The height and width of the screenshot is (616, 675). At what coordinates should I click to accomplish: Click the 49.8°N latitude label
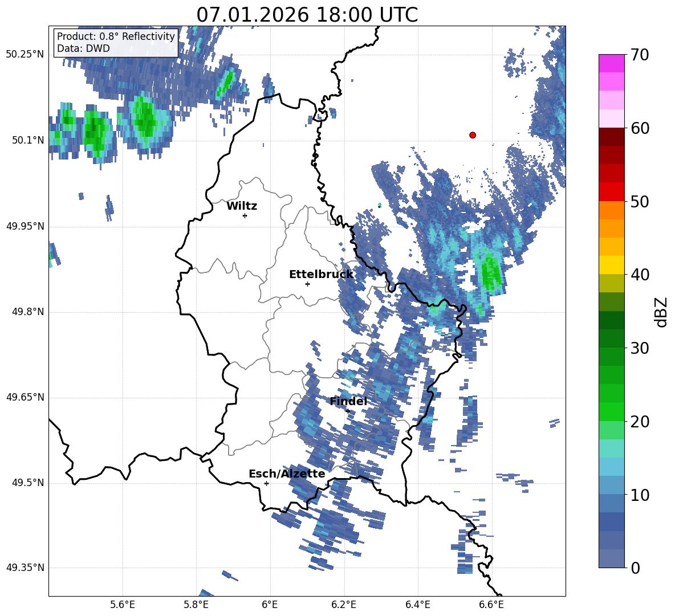pyautogui.click(x=28, y=312)
